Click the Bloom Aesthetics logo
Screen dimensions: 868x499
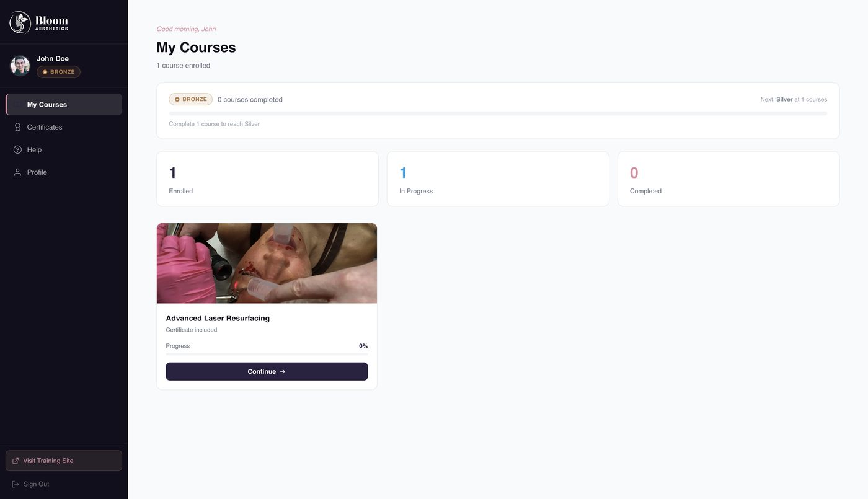coord(39,22)
